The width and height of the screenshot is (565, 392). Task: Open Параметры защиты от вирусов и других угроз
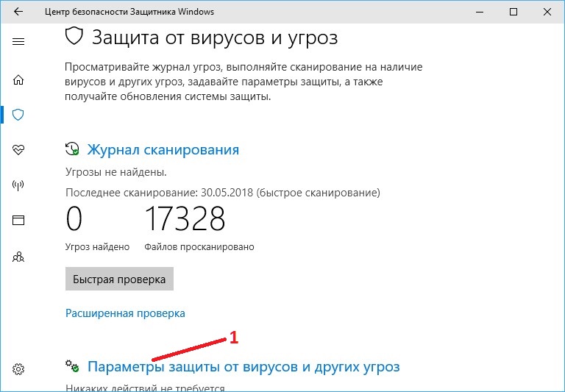click(x=244, y=367)
